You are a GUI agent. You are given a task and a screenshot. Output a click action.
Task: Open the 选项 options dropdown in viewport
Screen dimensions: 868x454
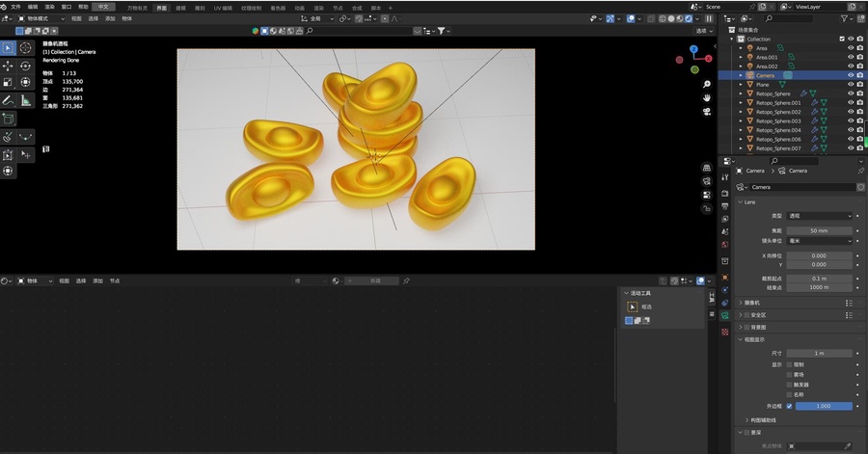click(x=704, y=31)
